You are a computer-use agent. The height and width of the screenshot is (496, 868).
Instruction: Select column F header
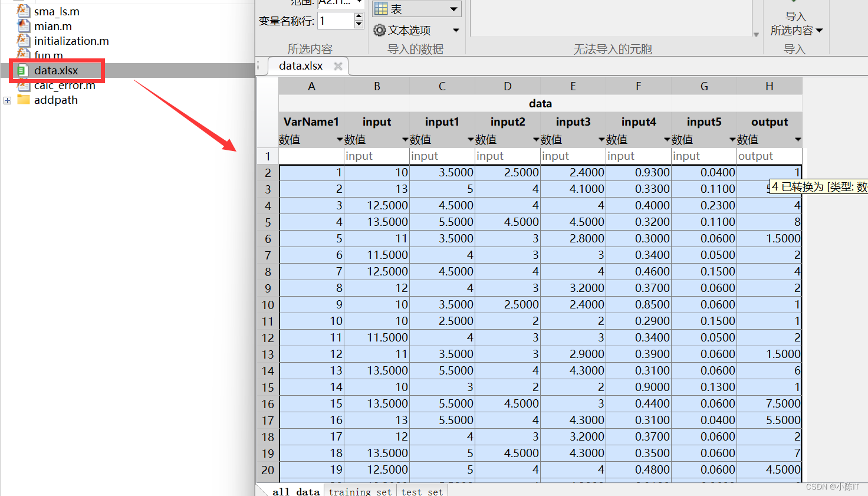(639, 86)
